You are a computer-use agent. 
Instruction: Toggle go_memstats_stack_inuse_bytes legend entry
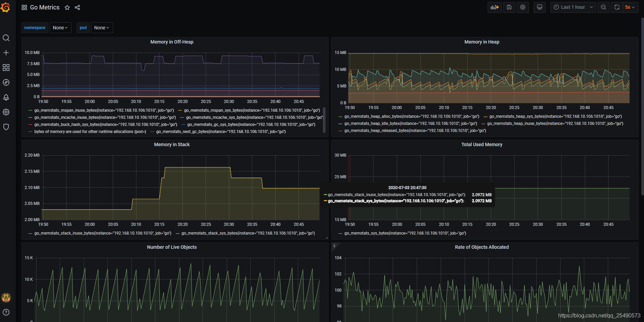coord(103,233)
